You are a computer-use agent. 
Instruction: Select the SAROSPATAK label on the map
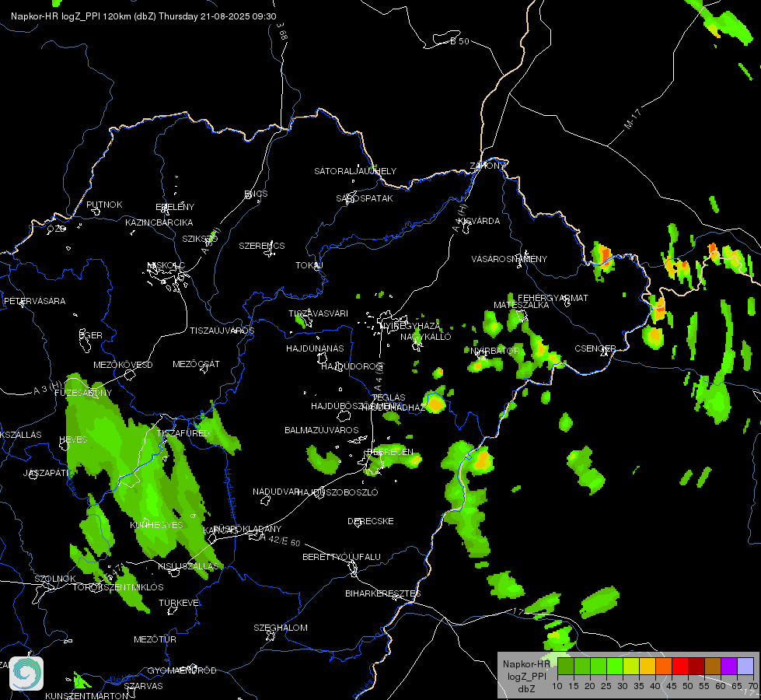365,198
